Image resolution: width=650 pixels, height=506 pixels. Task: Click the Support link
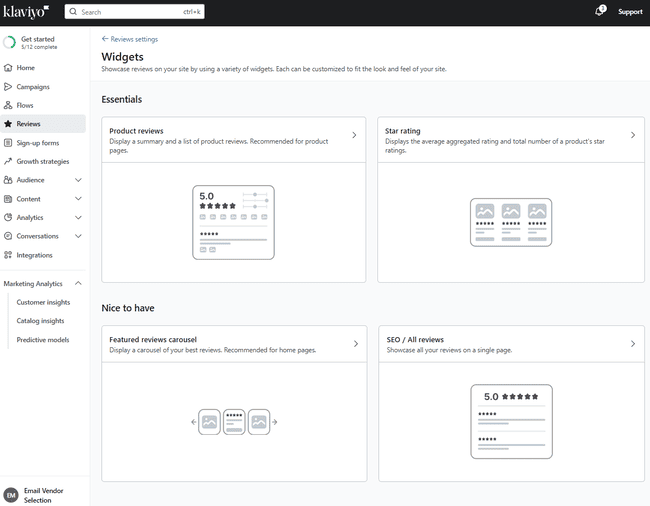[x=630, y=12]
